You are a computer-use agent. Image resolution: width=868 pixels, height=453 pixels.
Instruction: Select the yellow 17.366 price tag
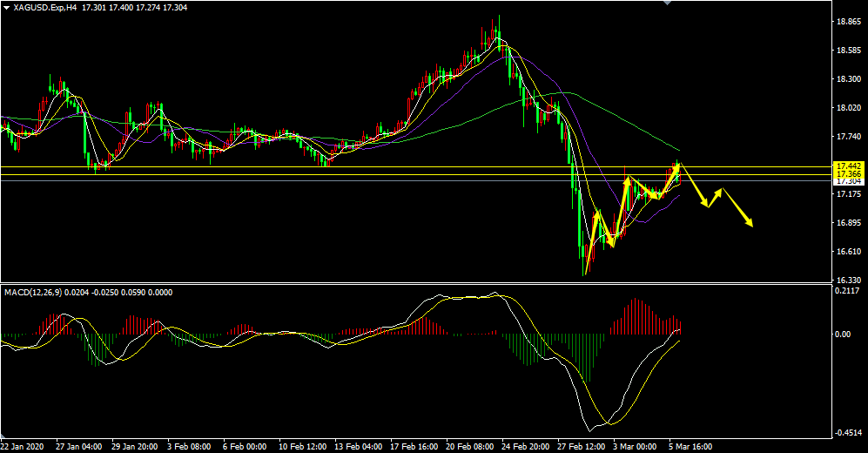(848, 174)
